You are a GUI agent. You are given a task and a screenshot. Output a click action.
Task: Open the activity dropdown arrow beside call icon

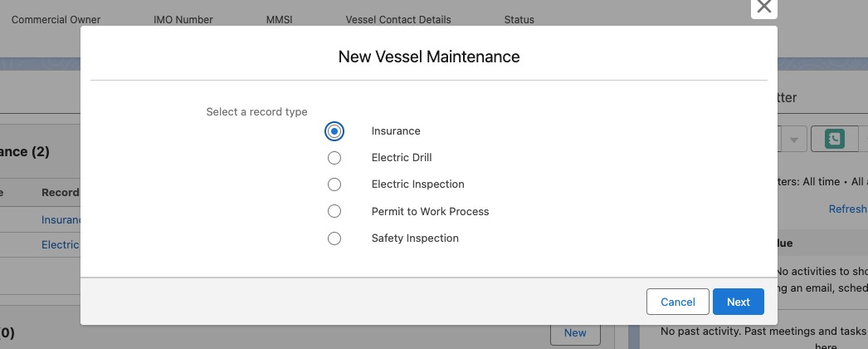793,140
